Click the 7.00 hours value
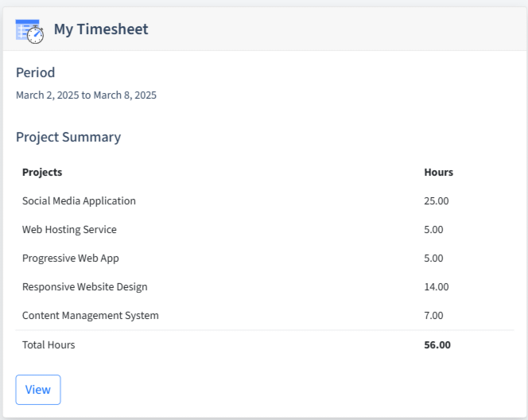The width and height of the screenshot is (528, 420). [x=433, y=316]
